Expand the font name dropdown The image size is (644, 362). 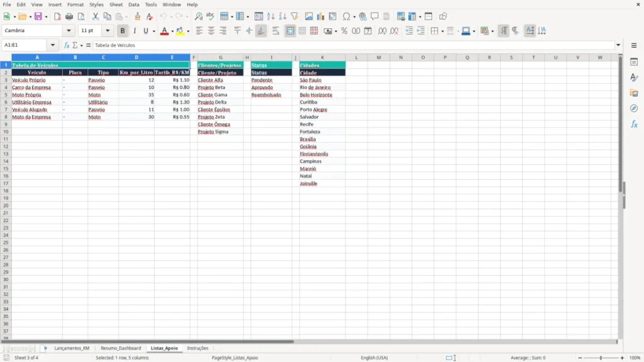69,31
